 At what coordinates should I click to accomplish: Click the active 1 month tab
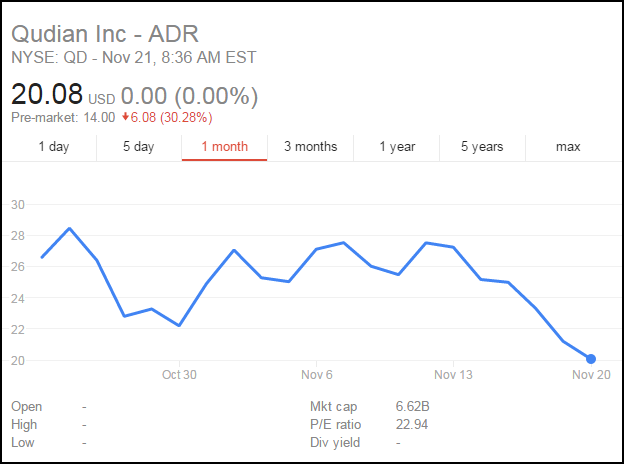click(x=224, y=147)
